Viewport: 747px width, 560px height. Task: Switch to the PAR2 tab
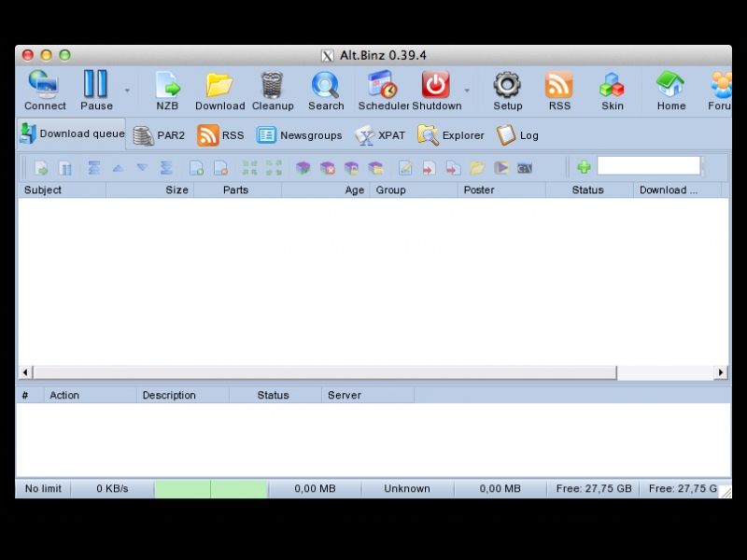[x=160, y=135]
